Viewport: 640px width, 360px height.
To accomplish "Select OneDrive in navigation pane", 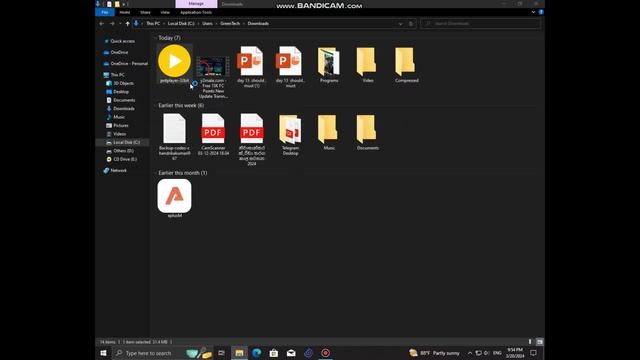I will click(119, 52).
